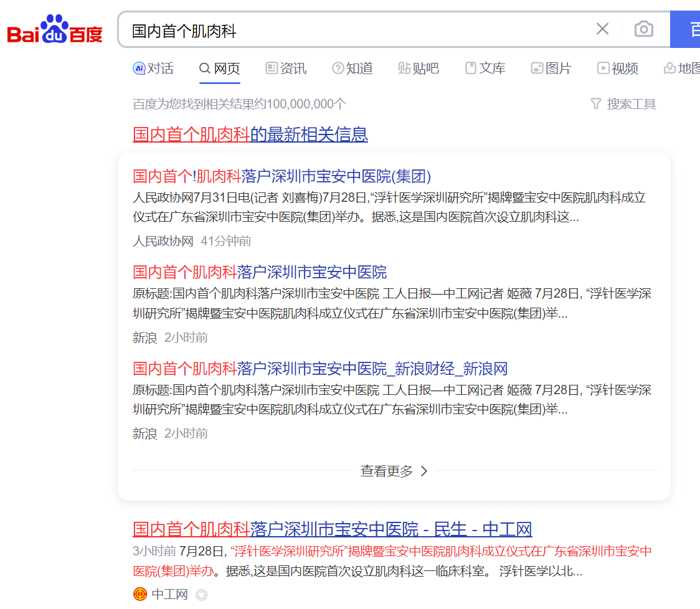
Task: Click the 41分钟前 timestamp
Action: 226,241
